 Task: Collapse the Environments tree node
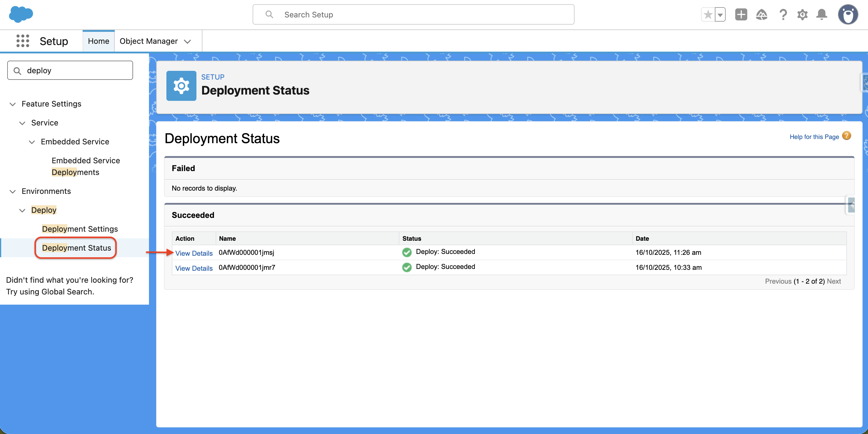point(13,191)
